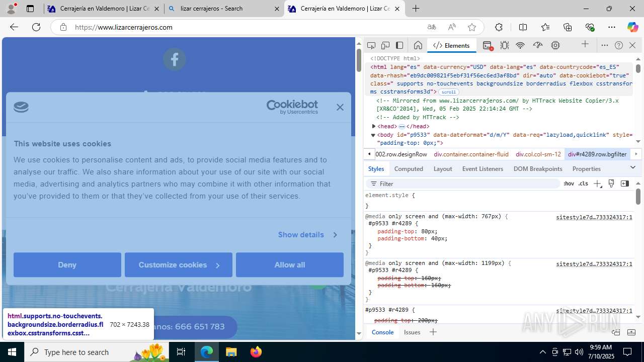Focus the Styles Filter input

pyautogui.click(x=463, y=184)
